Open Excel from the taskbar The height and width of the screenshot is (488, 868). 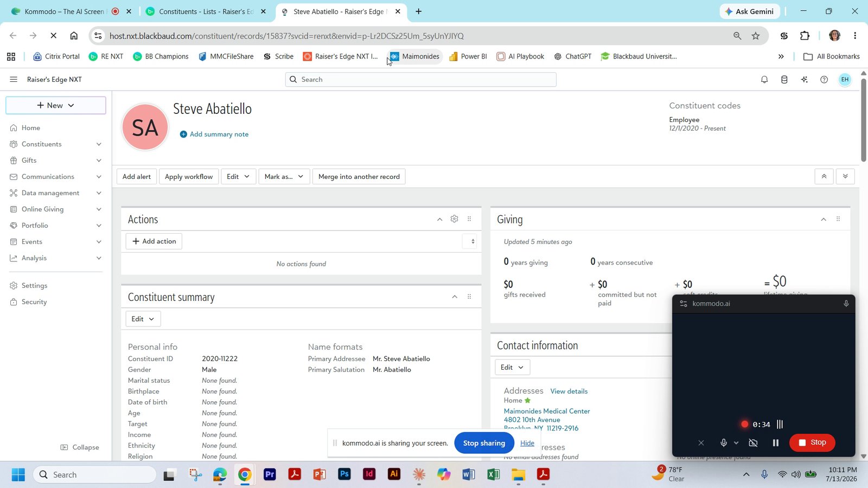coord(493,475)
